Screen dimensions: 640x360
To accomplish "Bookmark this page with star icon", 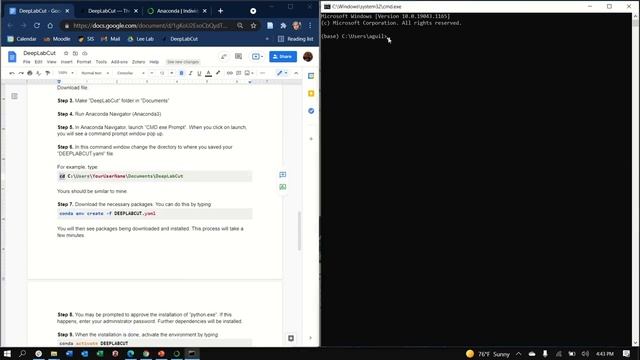I will coord(253,25).
